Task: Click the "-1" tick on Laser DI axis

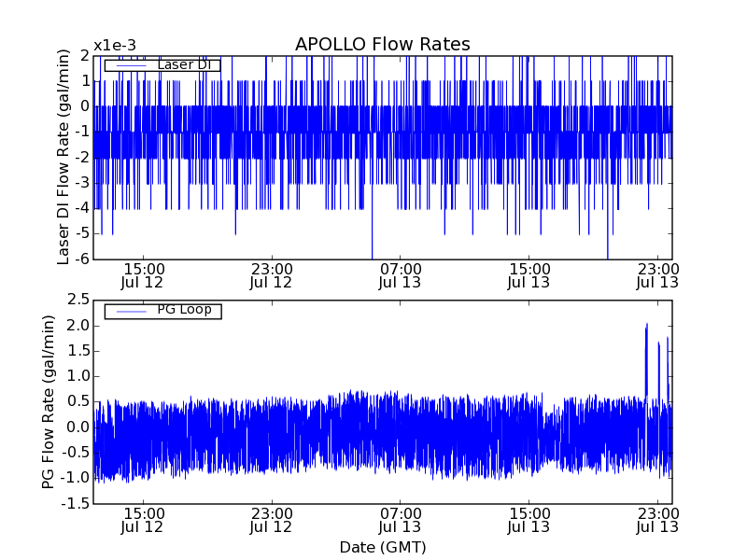Action: 82,132
